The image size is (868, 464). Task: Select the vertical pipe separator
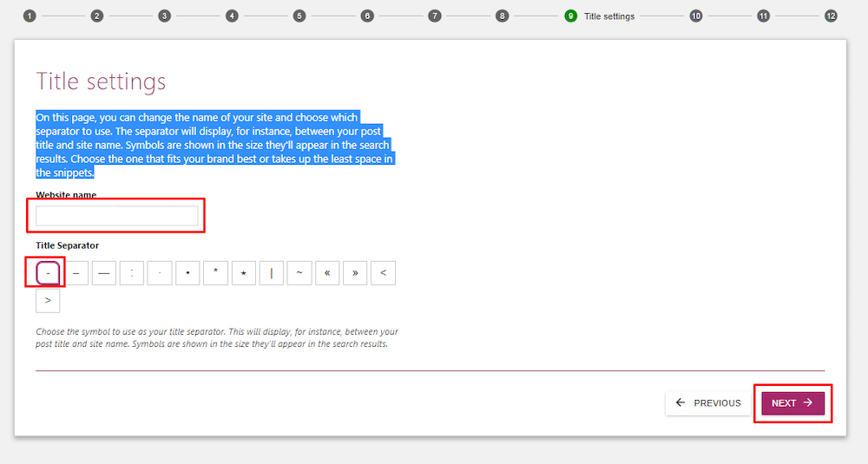click(272, 273)
